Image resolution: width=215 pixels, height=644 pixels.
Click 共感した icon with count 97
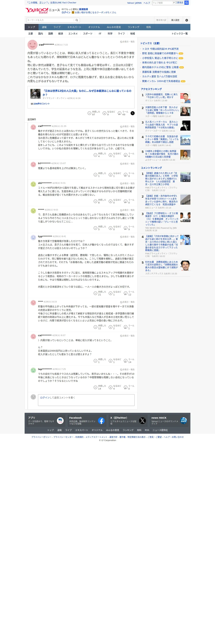[89, 113]
